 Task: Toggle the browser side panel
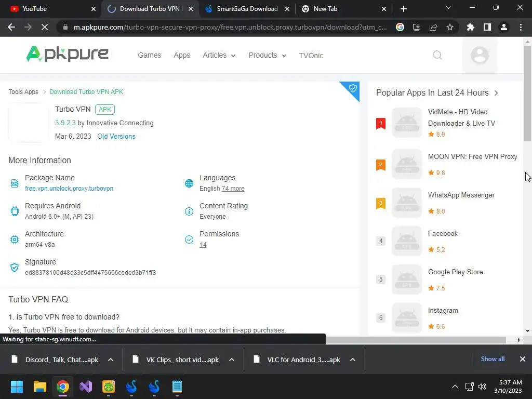[x=487, y=27]
